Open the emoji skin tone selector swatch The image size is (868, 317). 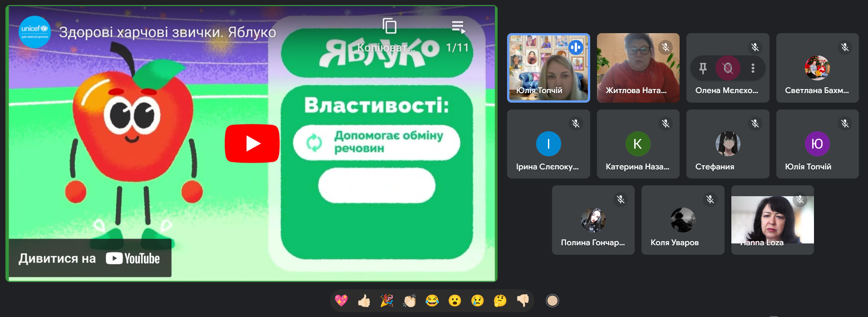pos(552,301)
